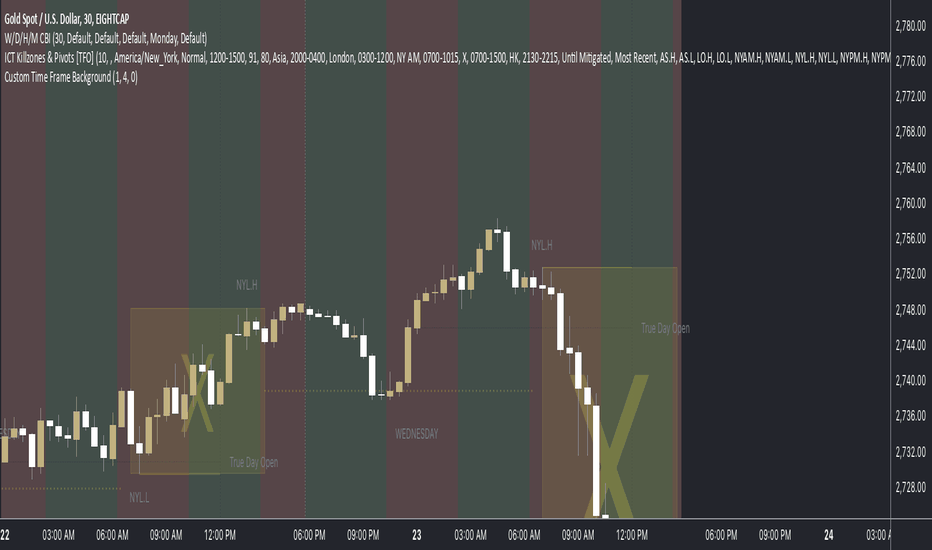This screenshot has height=550, width=932.
Task: Click the 2,780.00 price axis label
Action: (910, 26)
